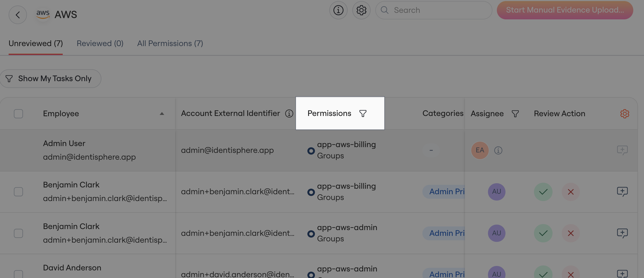The width and height of the screenshot is (644, 278).
Task: Check Benjamin Clark app-aws-billing row checkbox
Action: point(18,192)
